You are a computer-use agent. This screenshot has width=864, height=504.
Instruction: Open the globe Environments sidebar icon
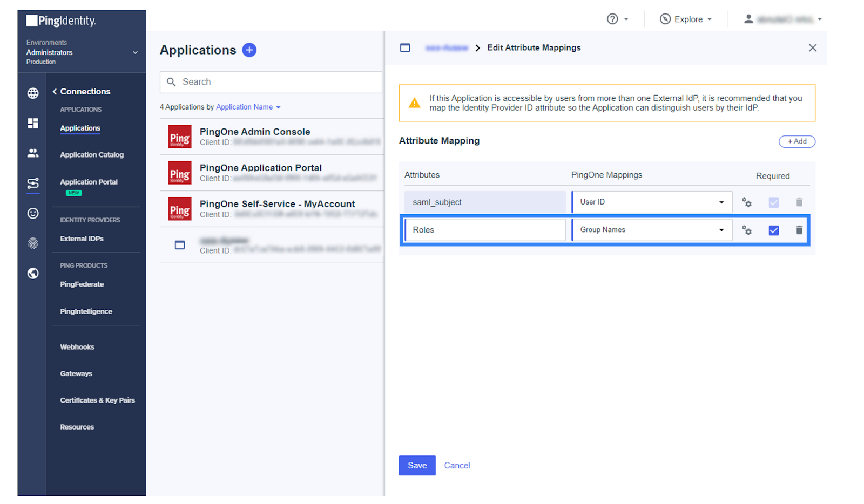pyautogui.click(x=33, y=93)
